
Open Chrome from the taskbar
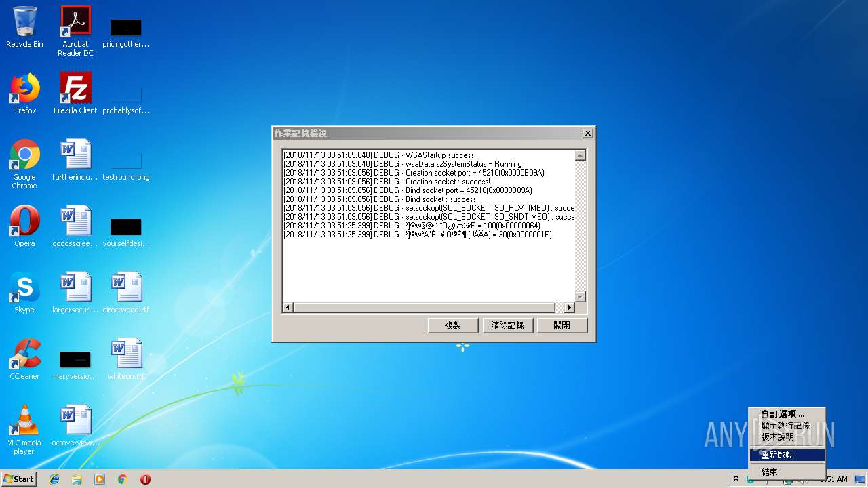122,479
